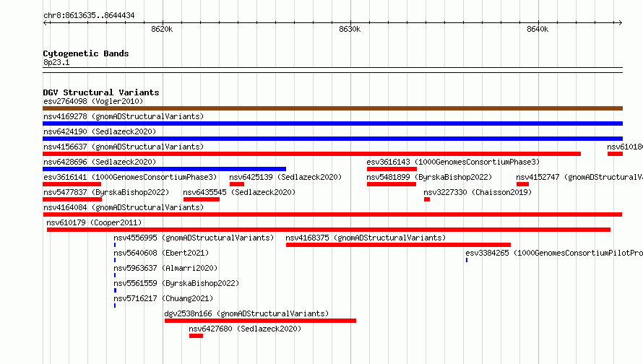Click the long red bar under nsv4164084
Image resolution: width=643 pixels, height=364 pixels.
pos(332,214)
